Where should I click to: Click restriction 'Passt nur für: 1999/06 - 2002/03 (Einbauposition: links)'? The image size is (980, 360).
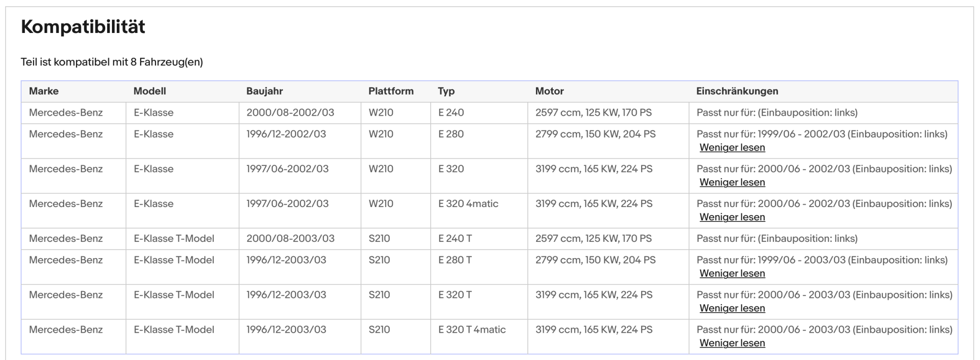coord(822,134)
